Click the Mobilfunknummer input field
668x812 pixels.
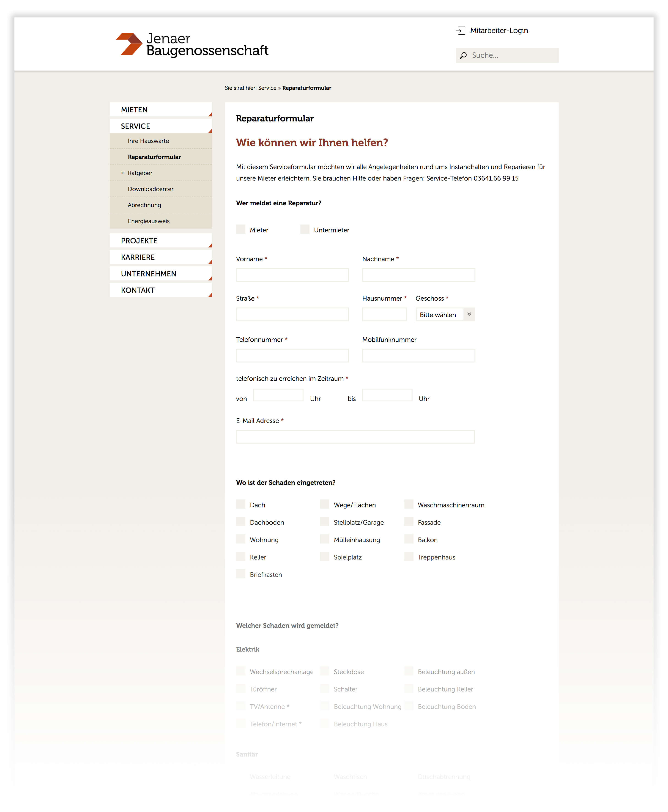[419, 356]
